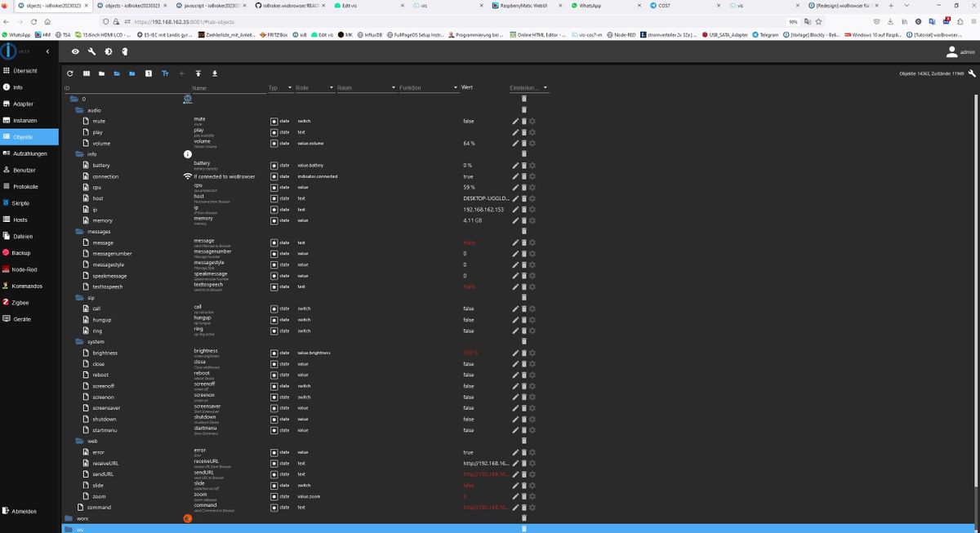Open the Einstellungen filter dropdown
980x533 pixels.
(528, 87)
